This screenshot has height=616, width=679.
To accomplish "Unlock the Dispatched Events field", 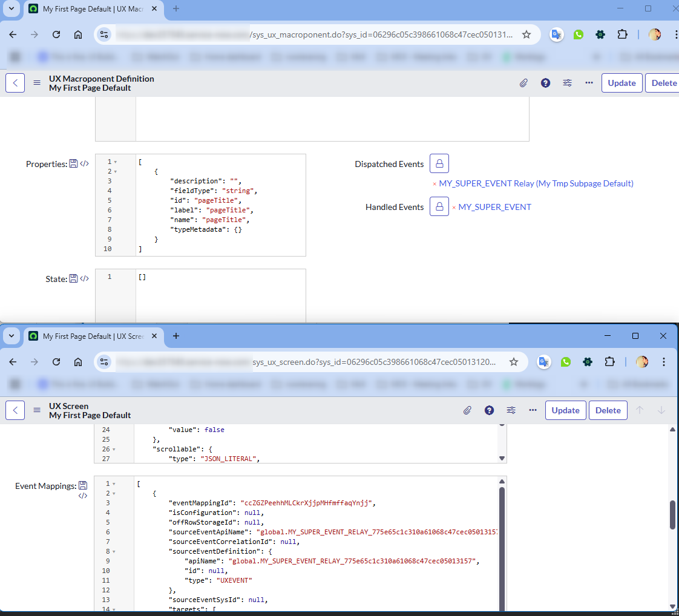I will [x=439, y=163].
